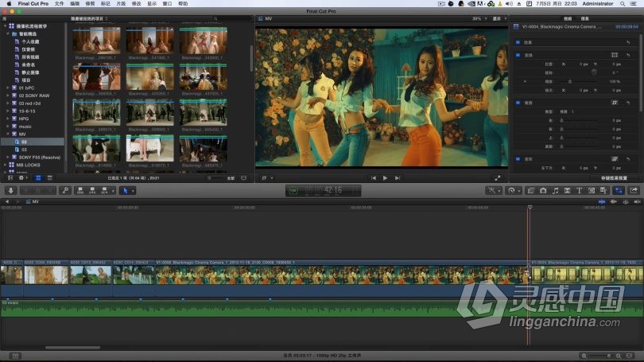Open the Help menu
Viewport: 644px width, 362px height.
pos(183,3)
